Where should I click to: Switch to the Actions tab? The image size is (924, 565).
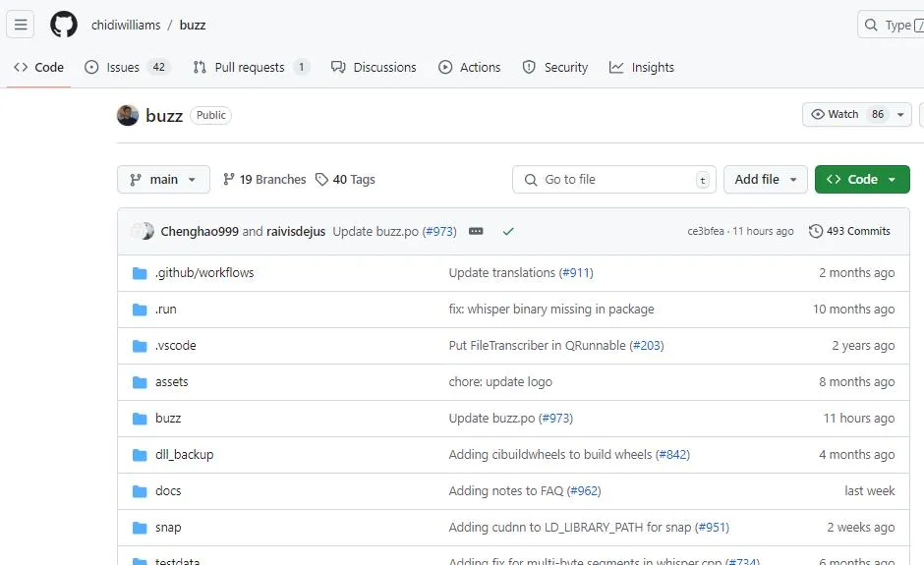[x=470, y=67]
